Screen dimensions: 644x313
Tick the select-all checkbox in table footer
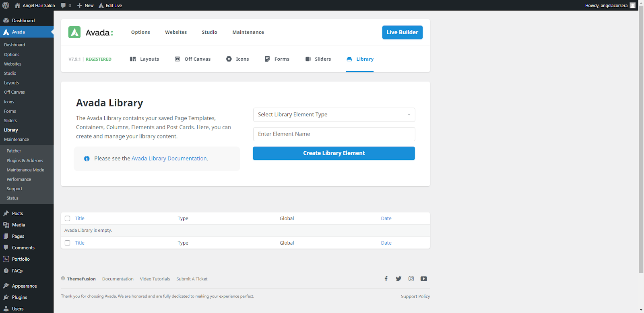[x=68, y=243]
